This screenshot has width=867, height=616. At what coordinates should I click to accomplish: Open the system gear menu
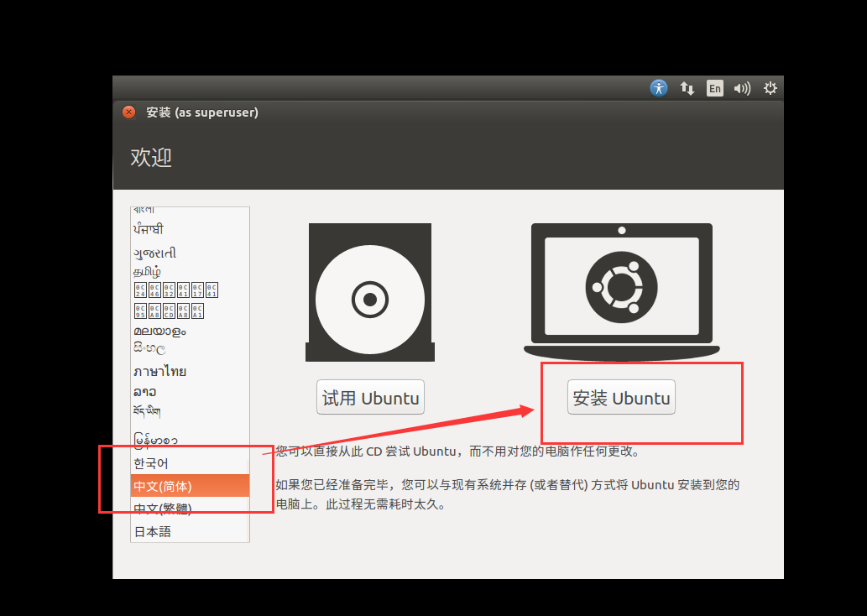pyautogui.click(x=770, y=88)
